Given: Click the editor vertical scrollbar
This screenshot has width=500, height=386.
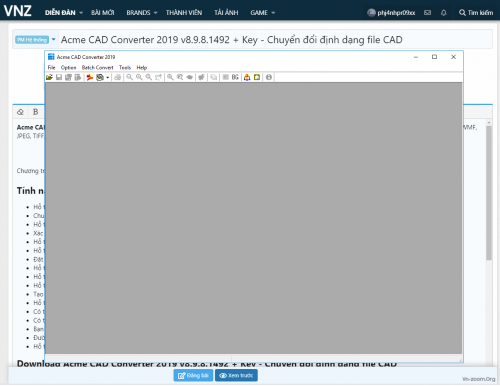Looking at the screenshot, I should click(489, 193).
